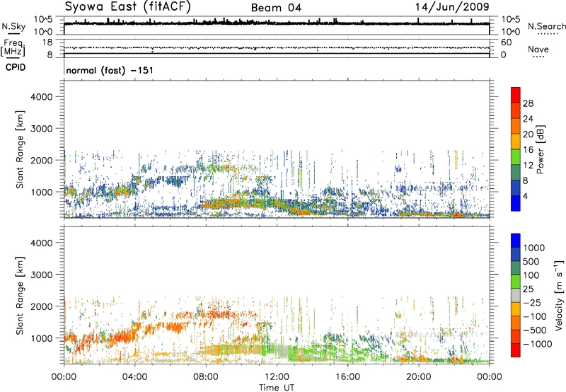Click the 'Freq. [MHz]' axis label
566x392 pixels.
[13, 48]
